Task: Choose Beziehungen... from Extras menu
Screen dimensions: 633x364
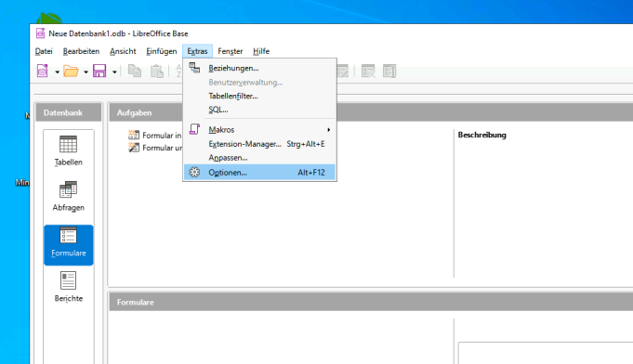Action: click(x=259, y=68)
